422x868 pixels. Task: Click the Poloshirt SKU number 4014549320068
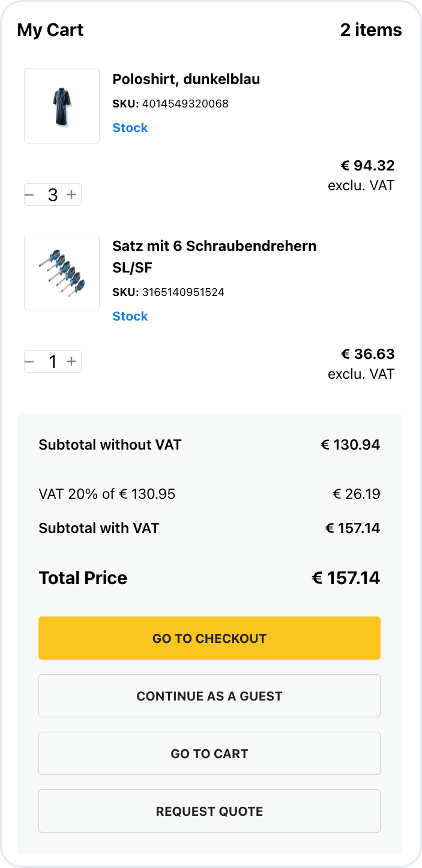tap(185, 104)
